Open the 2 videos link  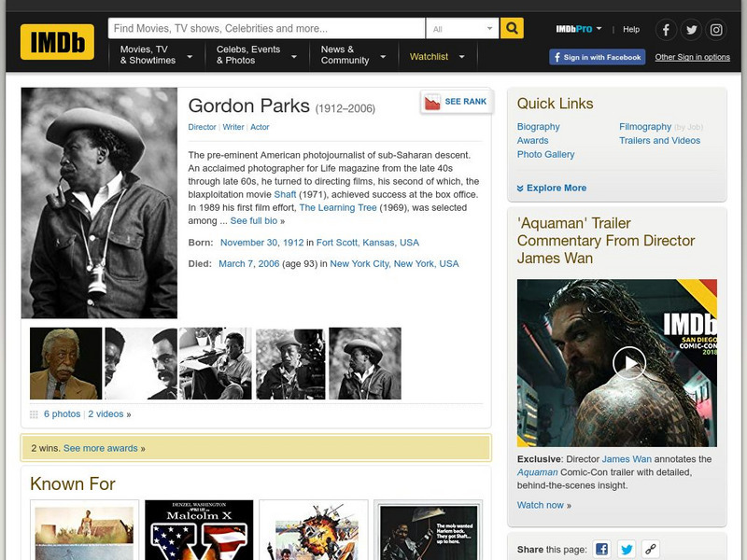point(106,414)
